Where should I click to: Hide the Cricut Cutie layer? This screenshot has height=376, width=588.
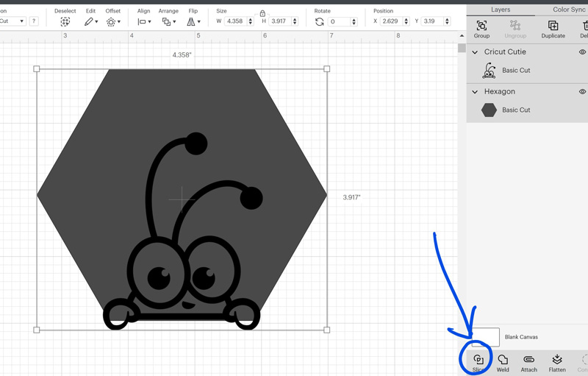[582, 52]
